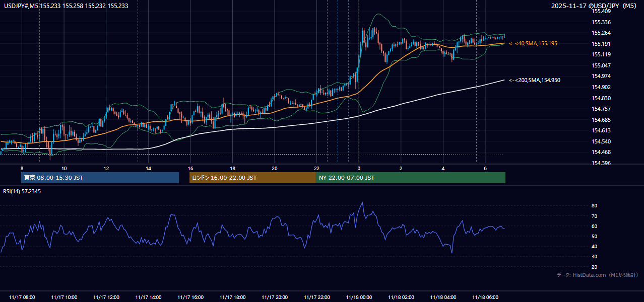The image size is (644, 302).
Task: Click price axis label 155.119
Action: coord(601,54)
